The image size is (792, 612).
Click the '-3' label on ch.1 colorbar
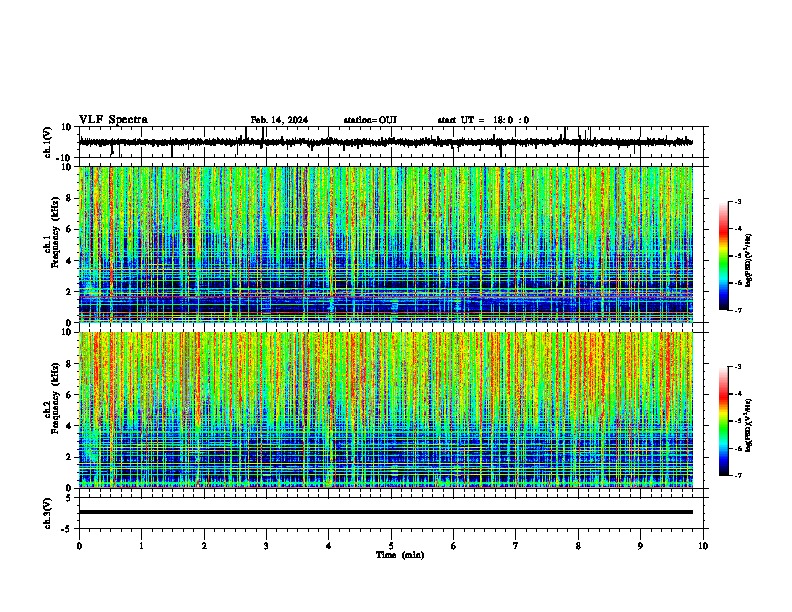pos(737,201)
